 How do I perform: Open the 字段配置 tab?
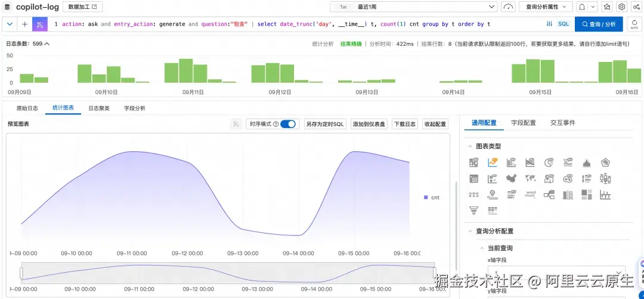click(x=524, y=123)
